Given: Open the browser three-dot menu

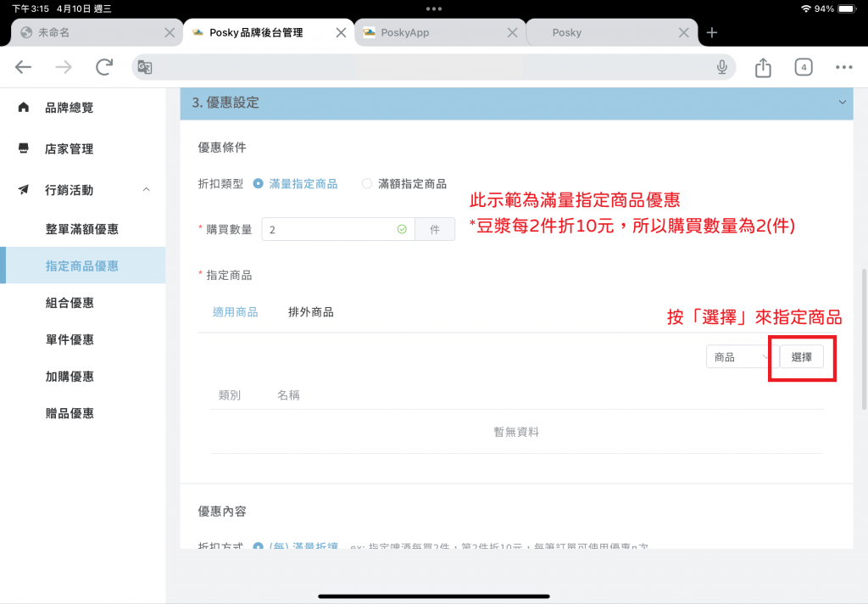Looking at the screenshot, I should 843,67.
